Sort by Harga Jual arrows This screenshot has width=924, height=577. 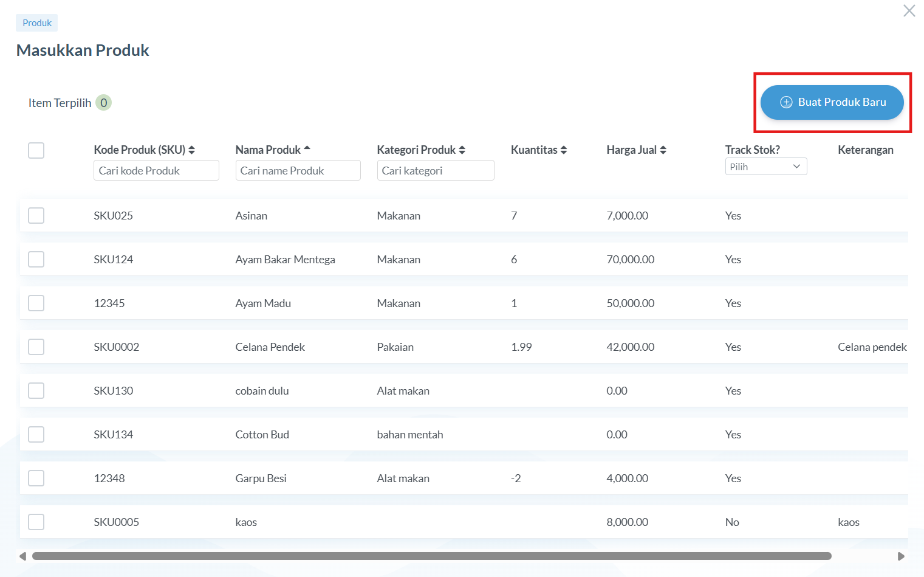663,150
